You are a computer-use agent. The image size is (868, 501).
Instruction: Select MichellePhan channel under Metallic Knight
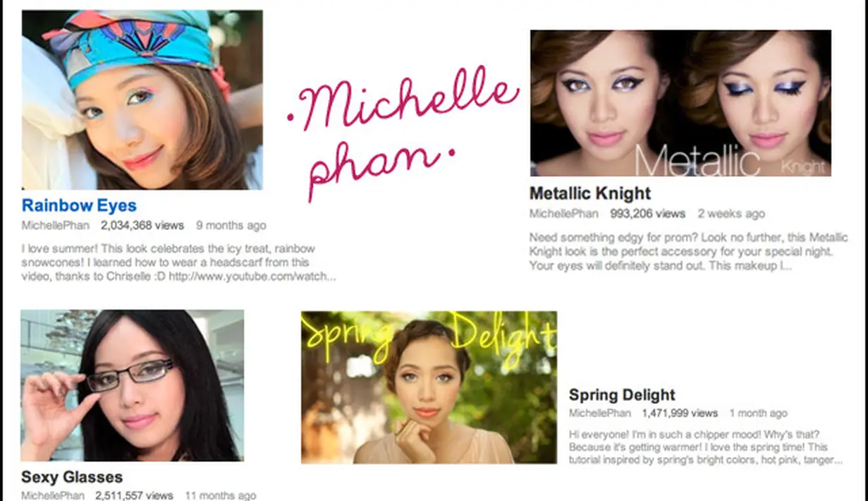(x=563, y=213)
